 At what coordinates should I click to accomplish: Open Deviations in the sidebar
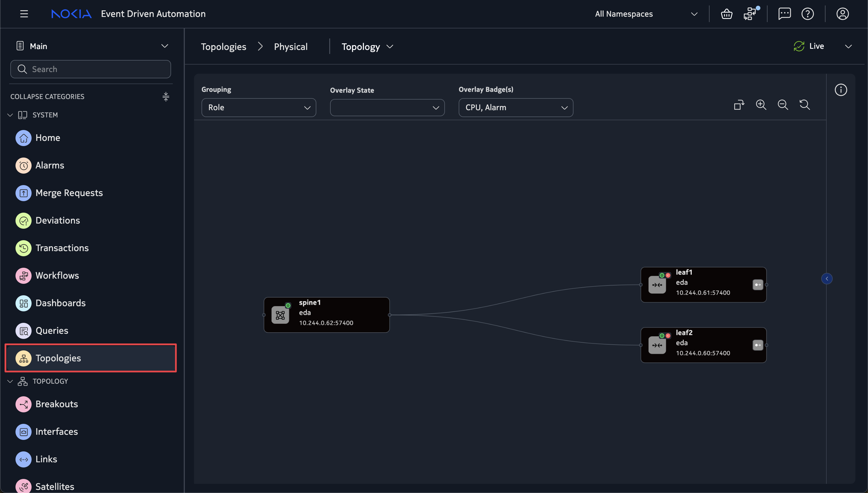coord(90,220)
